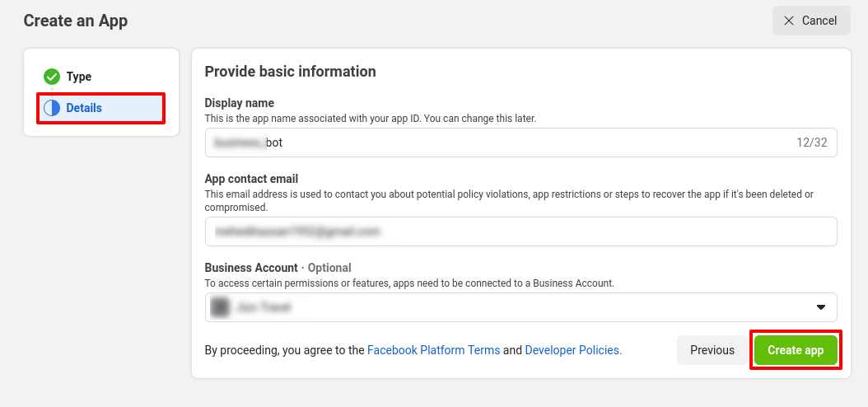Click the half-filled circle icon beside Details
Image resolution: width=868 pixels, height=407 pixels.
(x=52, y=108)
